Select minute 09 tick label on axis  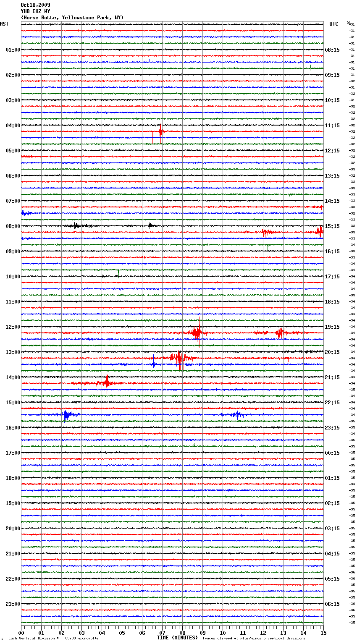[202, 633]
